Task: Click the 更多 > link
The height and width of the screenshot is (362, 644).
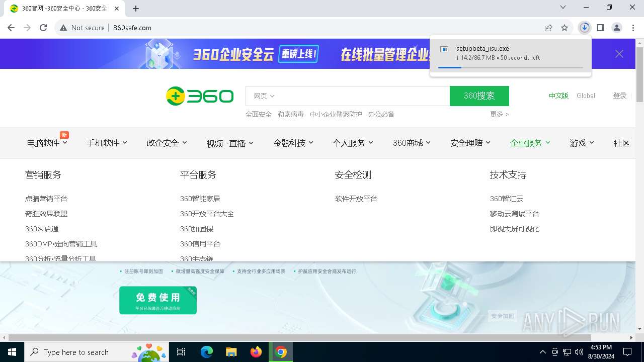Action: tap(499, 114)
